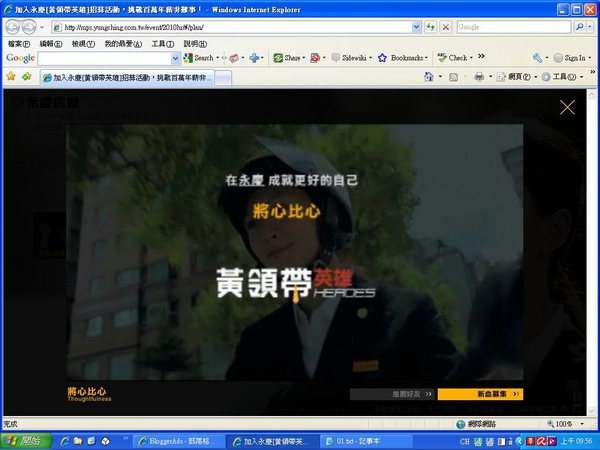Viewport: 600px width, 450px height.
Task: Open the folder icon in Quick Launch
Action: [x=78, y=441]
